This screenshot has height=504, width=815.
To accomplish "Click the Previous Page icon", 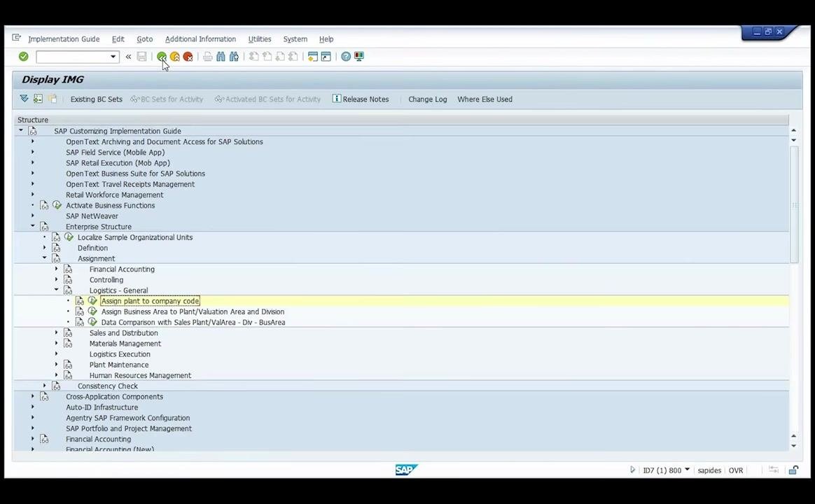I will click(267, 57).
